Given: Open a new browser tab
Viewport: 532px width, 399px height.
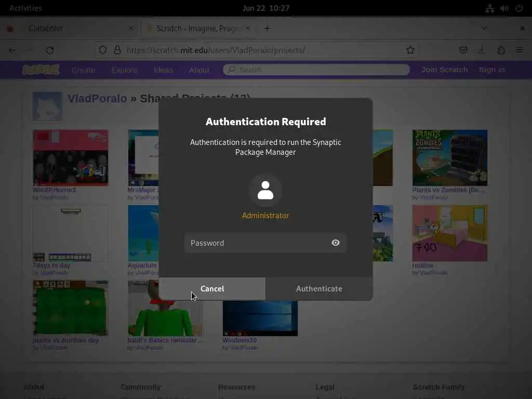Looking at the screenshot, I should click(x=267, y=29).
